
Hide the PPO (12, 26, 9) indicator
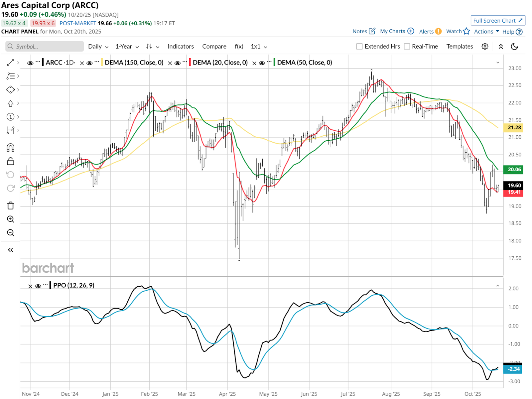coord(38,286)
